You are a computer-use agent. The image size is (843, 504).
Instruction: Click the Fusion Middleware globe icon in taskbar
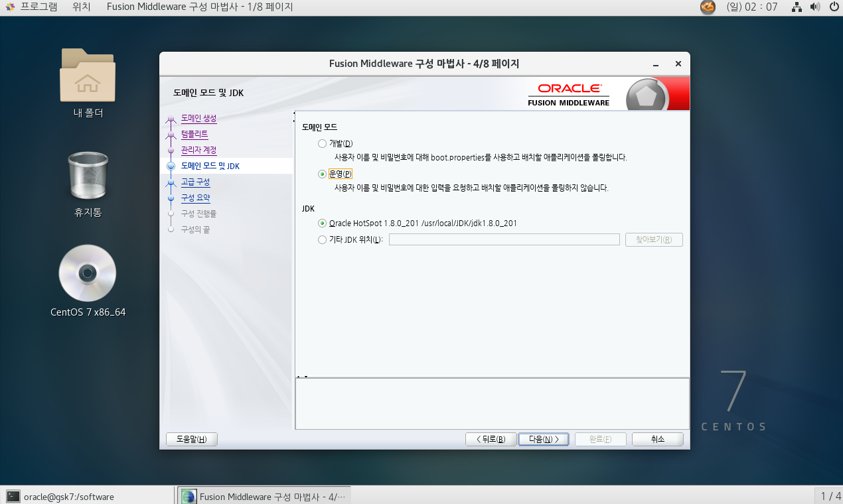[x=189, y=496]
